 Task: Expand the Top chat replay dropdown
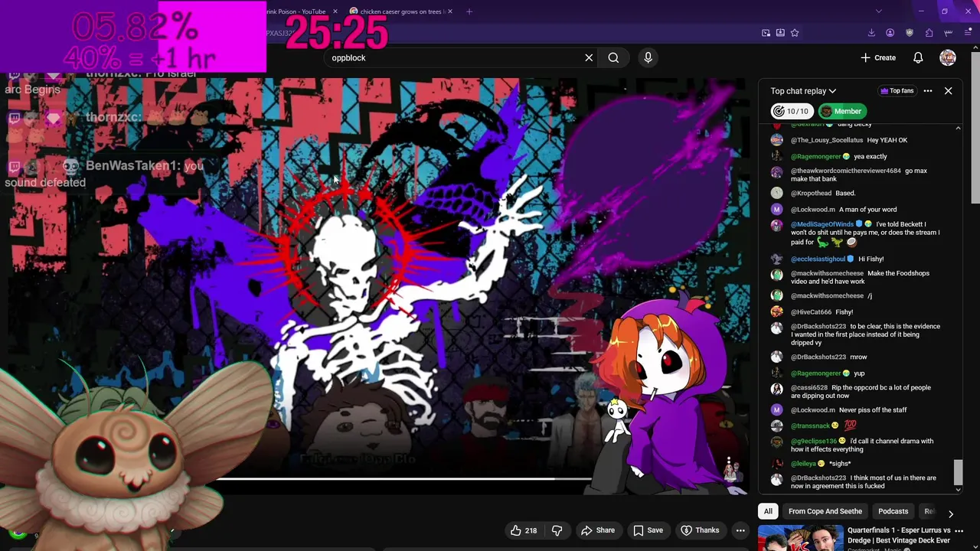click(803, 91)
